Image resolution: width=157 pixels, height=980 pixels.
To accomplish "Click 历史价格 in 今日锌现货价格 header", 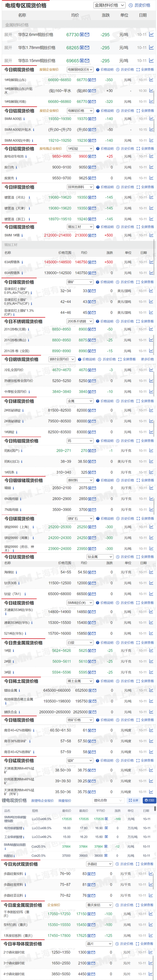I will [127, 187].
